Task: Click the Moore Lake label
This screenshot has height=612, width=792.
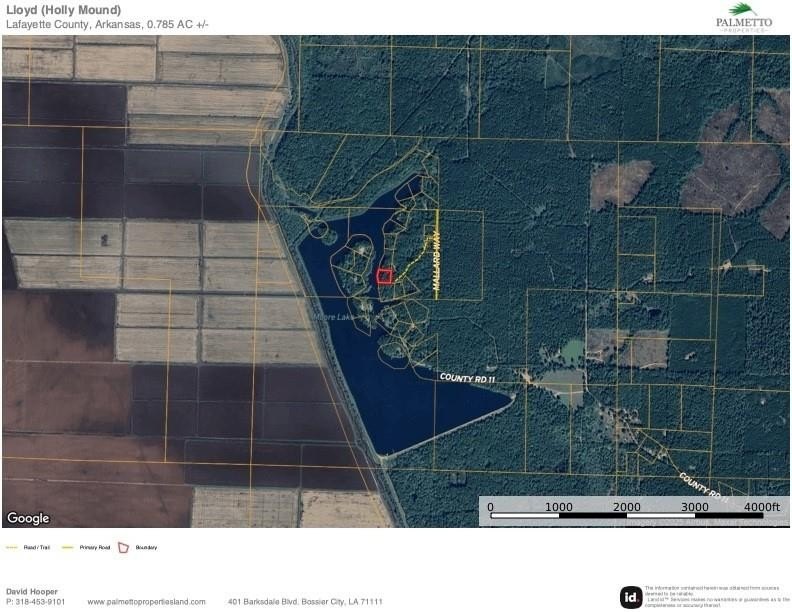Action: 332,318
